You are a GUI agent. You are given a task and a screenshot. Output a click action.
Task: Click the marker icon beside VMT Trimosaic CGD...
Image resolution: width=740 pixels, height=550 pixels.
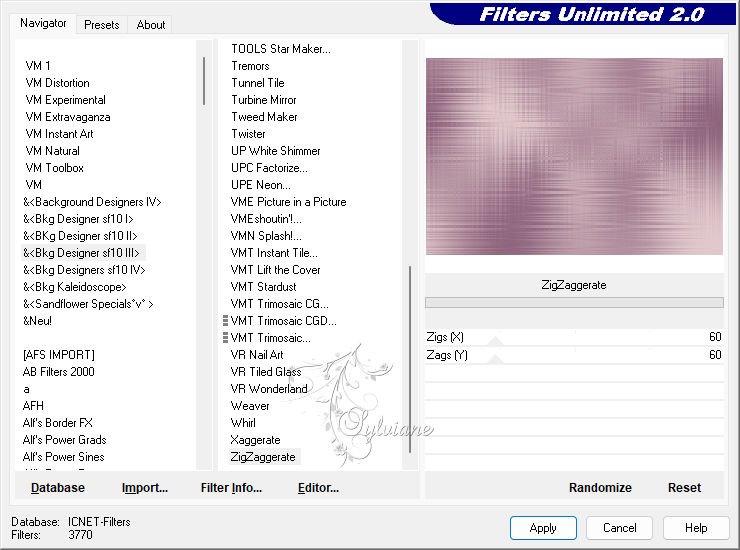[x=225, y=321]
